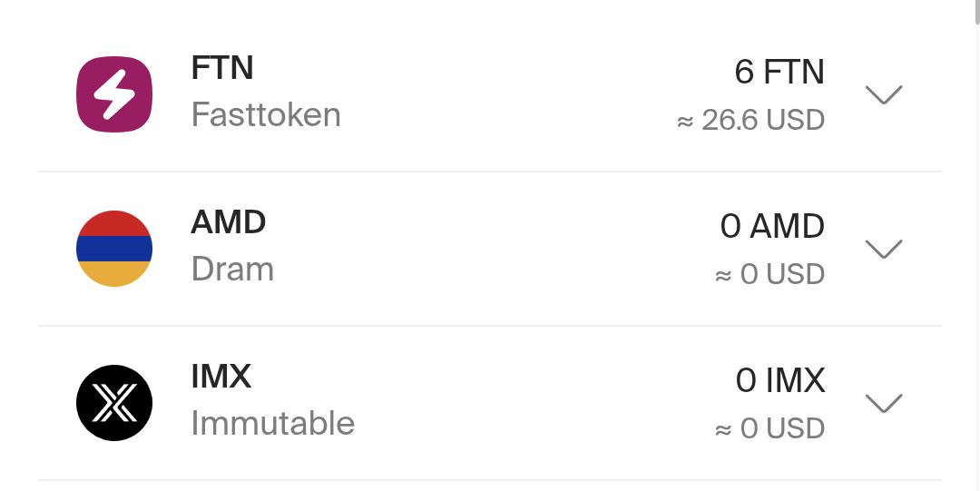Click the USD value under 0 IMX
The image size is (980, 491).
(x=770, y=428)
